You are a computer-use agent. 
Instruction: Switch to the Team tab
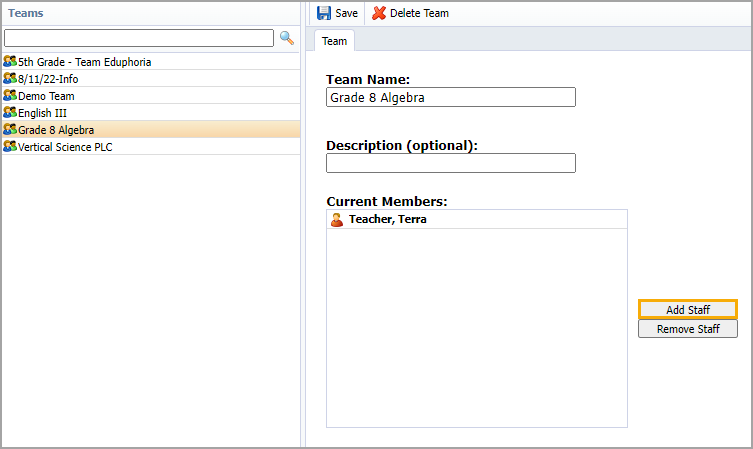tap(334, 41)
